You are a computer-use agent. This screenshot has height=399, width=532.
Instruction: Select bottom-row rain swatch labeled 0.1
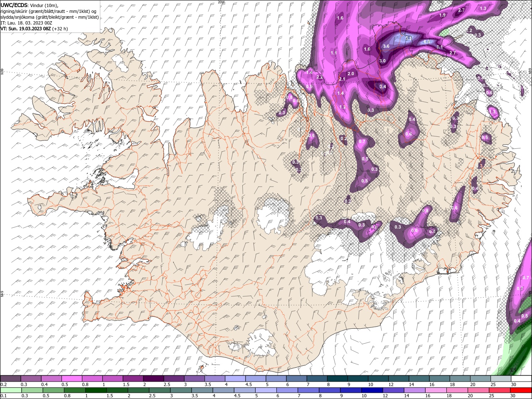[x=10, y=390]
